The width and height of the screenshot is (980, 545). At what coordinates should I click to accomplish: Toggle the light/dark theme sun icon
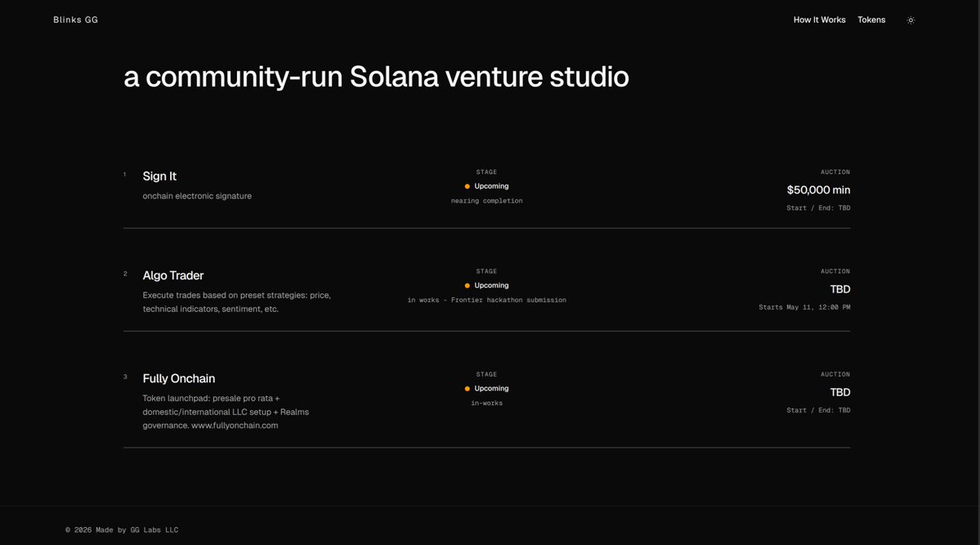coord(911,20)
